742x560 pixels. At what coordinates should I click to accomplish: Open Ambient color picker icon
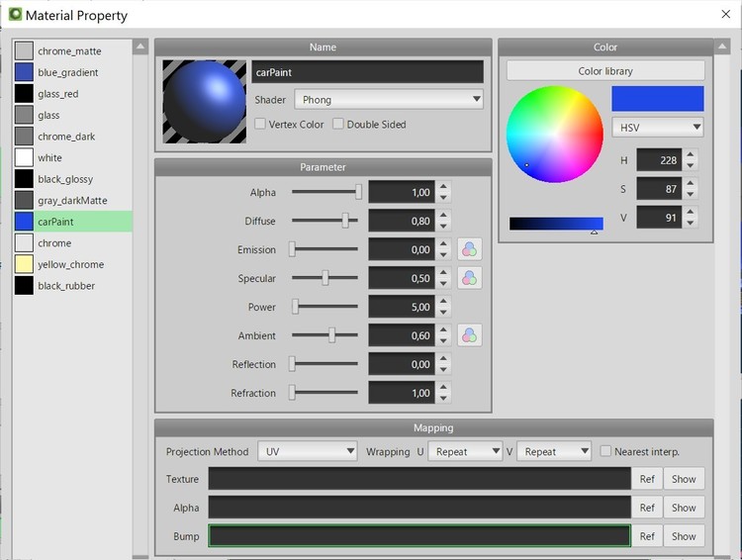click(469, 335)
